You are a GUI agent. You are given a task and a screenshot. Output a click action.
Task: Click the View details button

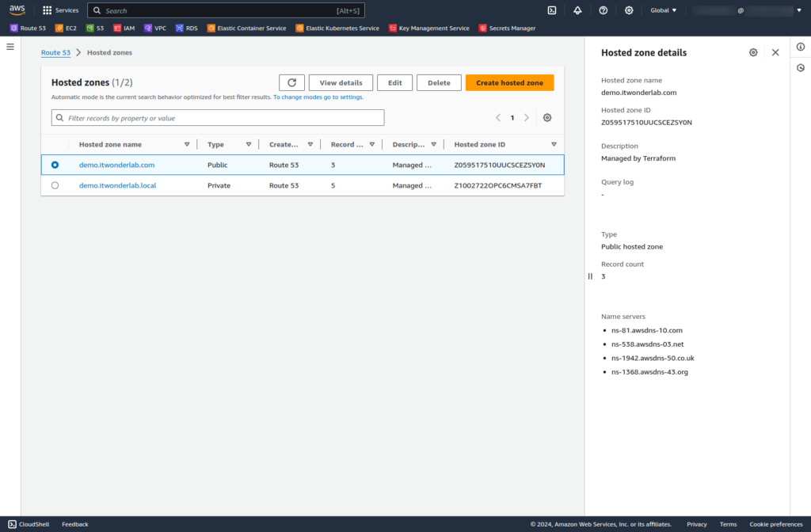341,82
